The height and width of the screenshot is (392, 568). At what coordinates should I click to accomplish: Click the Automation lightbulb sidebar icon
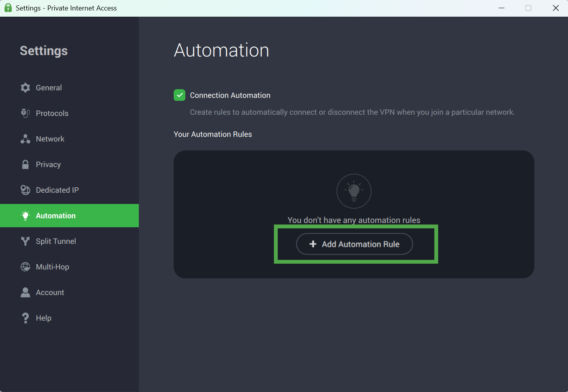(x=25, y=216)
